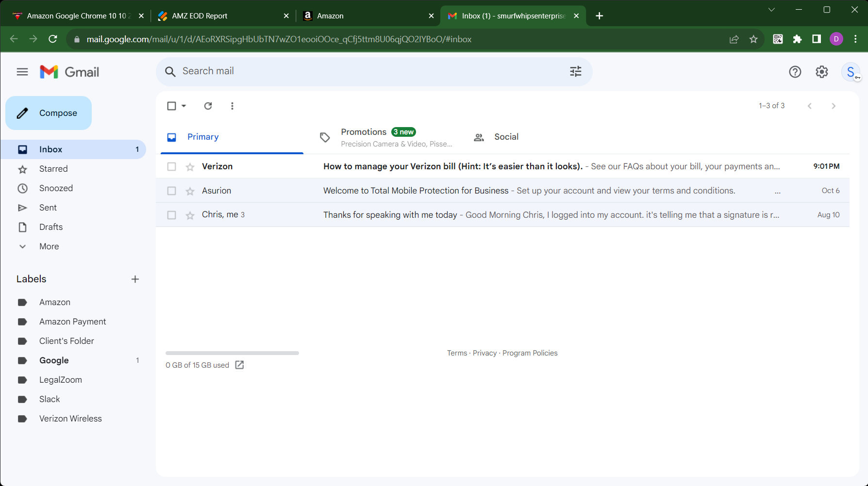Image resolution: width=868 pixels, height=486 pixels.
Task: Open a new Chrome tab
Action: pos(600,16)
